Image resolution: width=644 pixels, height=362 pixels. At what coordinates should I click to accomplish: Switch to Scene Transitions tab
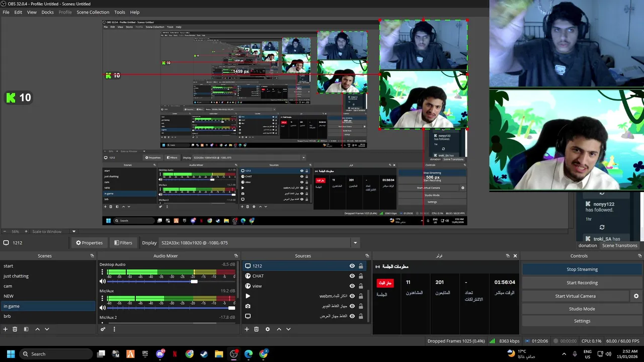point(619,245)
